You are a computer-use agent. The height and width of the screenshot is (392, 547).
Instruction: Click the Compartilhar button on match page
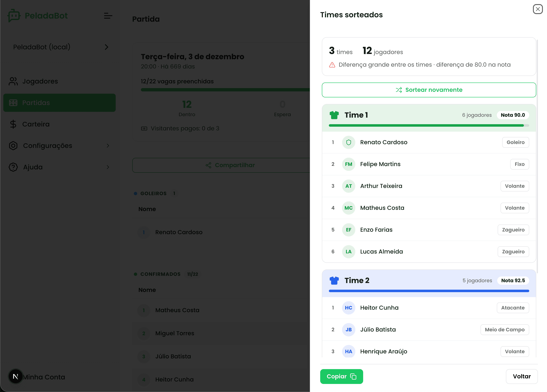tap(221, 165)
